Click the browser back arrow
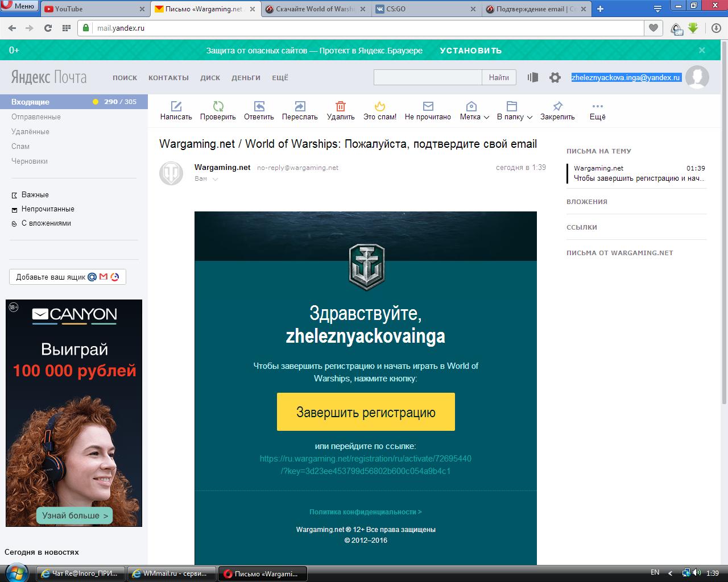This screenshot has width=728, height=582. 13,28
